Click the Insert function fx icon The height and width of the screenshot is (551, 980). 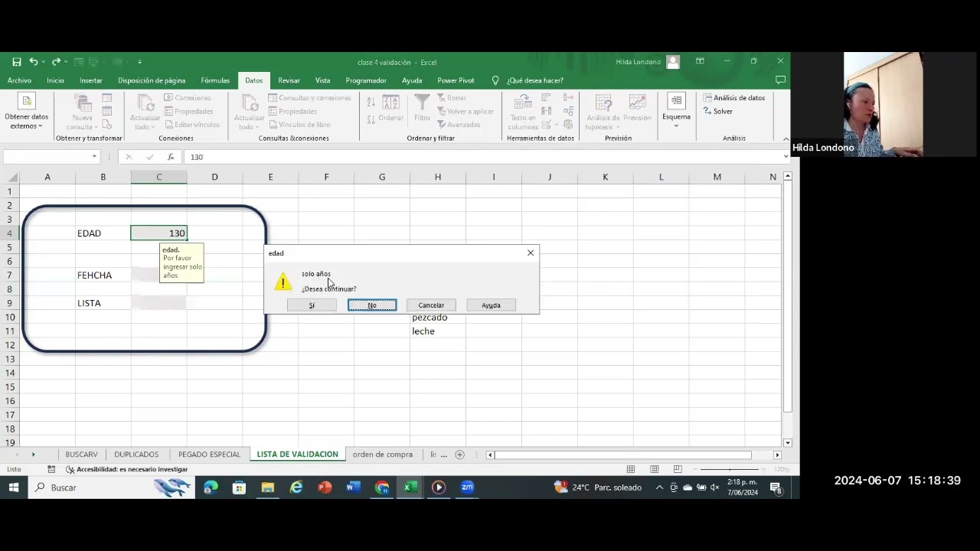171,157
